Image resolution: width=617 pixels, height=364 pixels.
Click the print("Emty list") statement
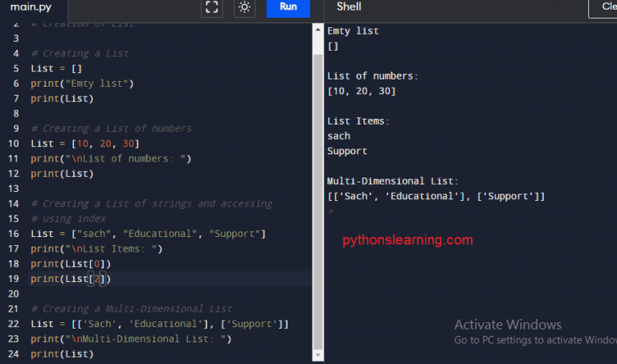point(82,83)
